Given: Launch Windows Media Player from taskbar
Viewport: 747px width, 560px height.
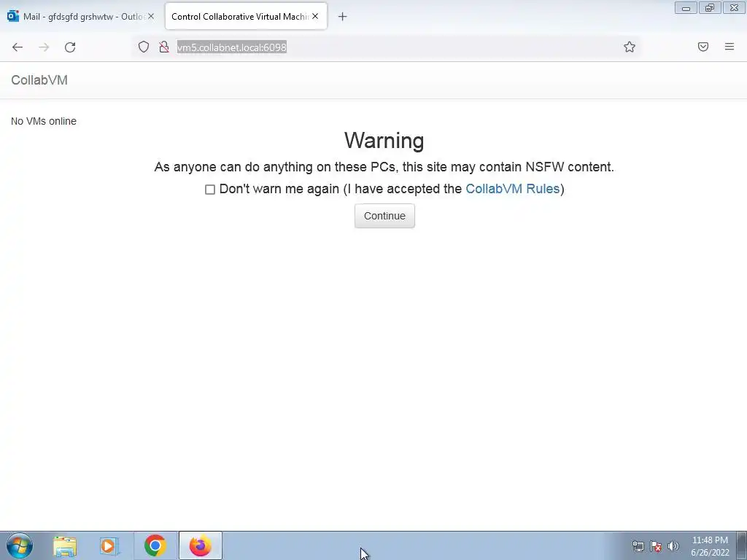Looking at the screenshot, I should pyautogui.click(x=109, y=545).
